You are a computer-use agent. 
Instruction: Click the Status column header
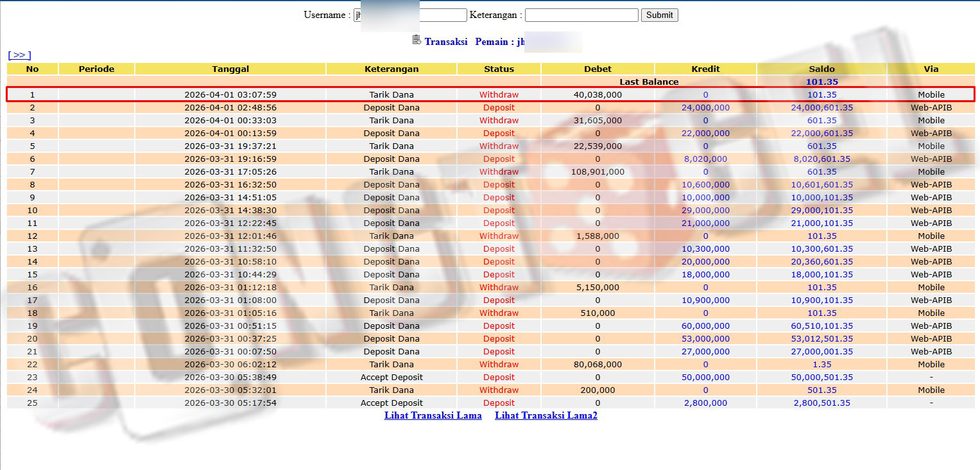point(499,69)
